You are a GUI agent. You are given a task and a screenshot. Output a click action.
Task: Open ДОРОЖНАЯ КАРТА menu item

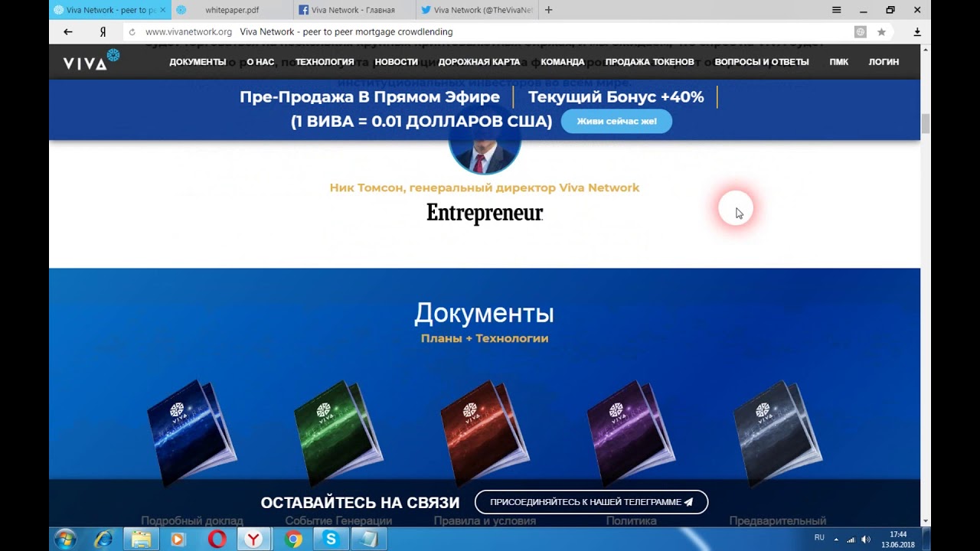pos(479,62)
